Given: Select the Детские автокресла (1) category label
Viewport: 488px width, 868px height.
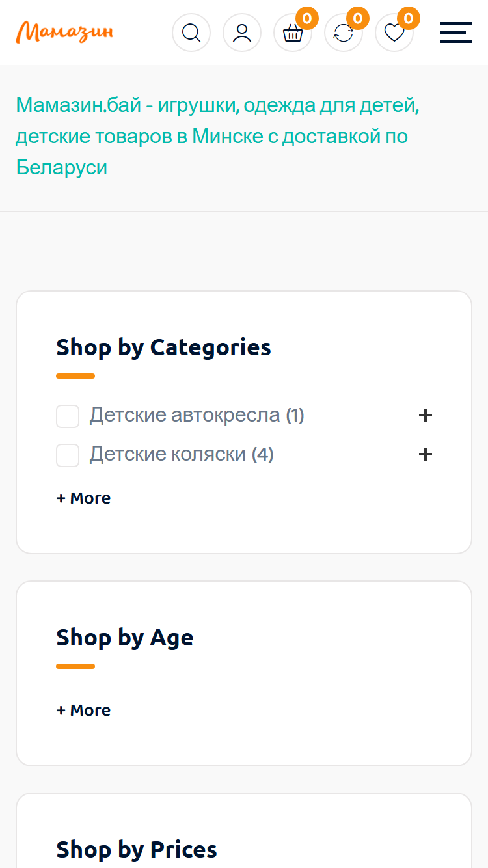Looking at the screenshot, I should [197, 415].
